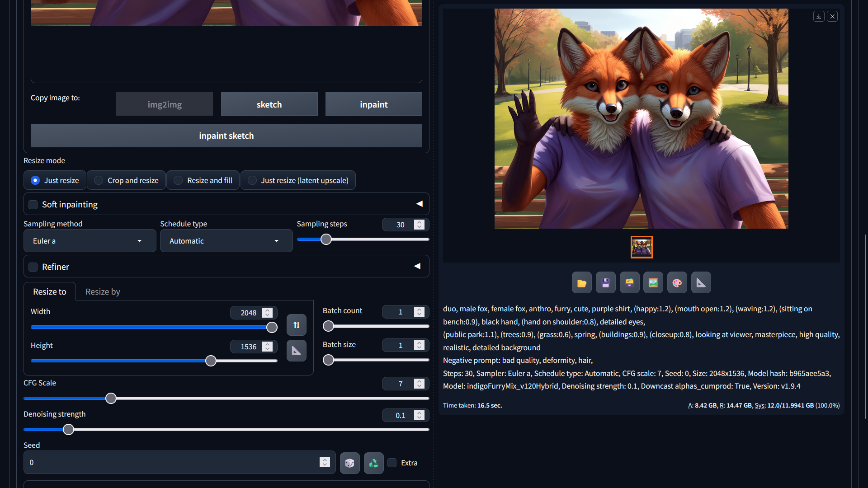Click the recycle reuse seed icon
The image size is (868, 488).
coord(373,463)
